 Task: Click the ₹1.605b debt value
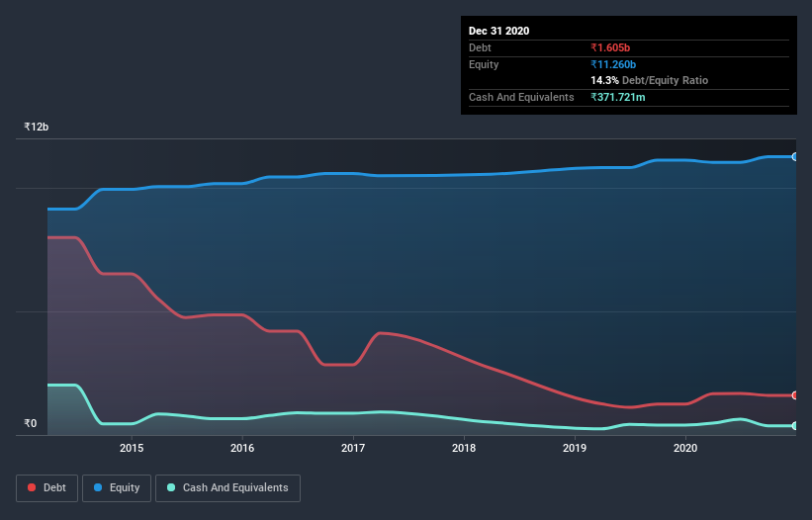click(x=610, y=47)
